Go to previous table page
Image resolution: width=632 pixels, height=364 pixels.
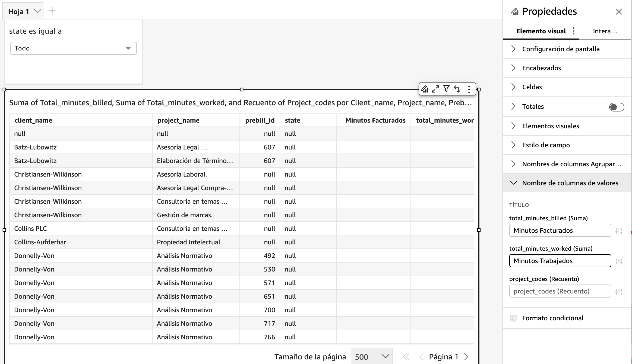click(422, 357)
